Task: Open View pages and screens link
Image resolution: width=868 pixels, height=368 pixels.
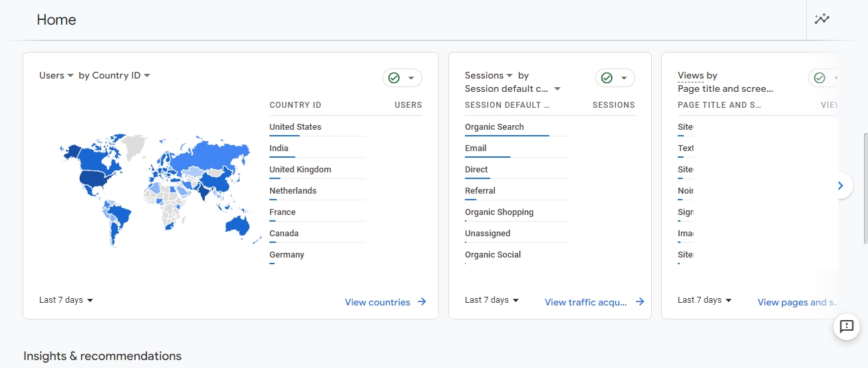Action: [x=796, y=302]
